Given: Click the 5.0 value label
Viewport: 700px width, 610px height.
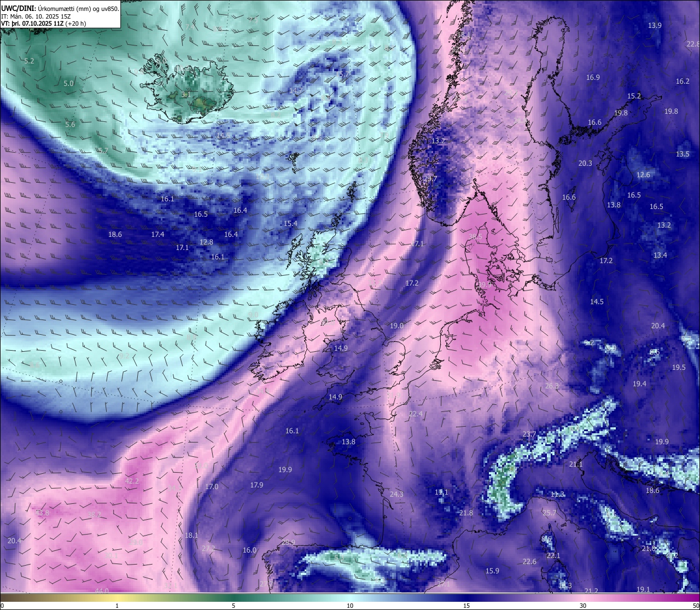Looking at the screenshot, I should click(x=68, y=83).
